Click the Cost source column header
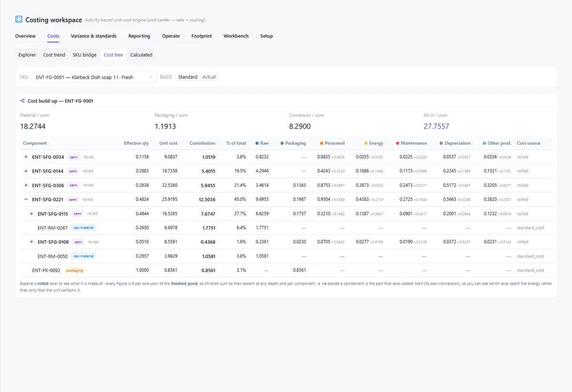This screenshot has width=572, height=392. 529,143
